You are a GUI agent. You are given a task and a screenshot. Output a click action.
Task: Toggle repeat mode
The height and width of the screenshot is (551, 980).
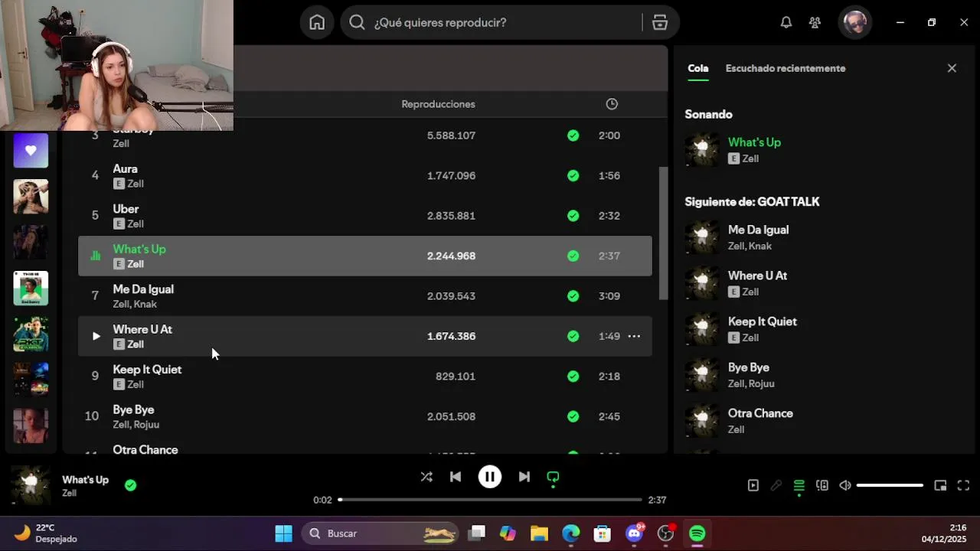pyautogui.click(x=553, y=477)
